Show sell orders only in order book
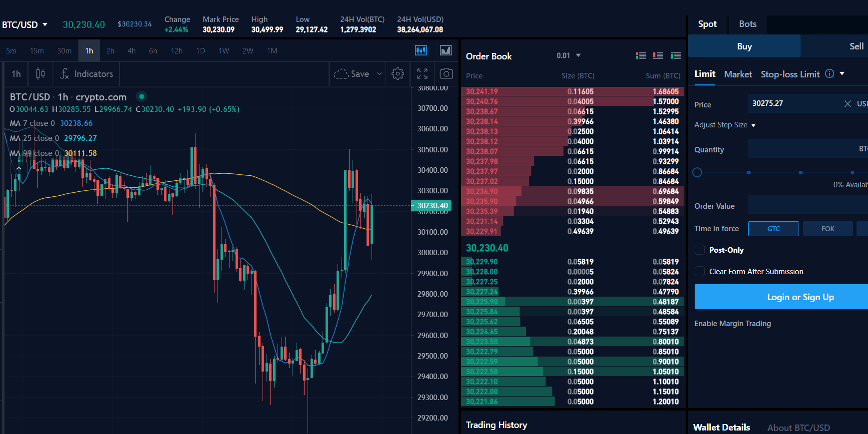The width and height of the screenshot is (868, 434). pyautogui.click(x=658, y=56)
